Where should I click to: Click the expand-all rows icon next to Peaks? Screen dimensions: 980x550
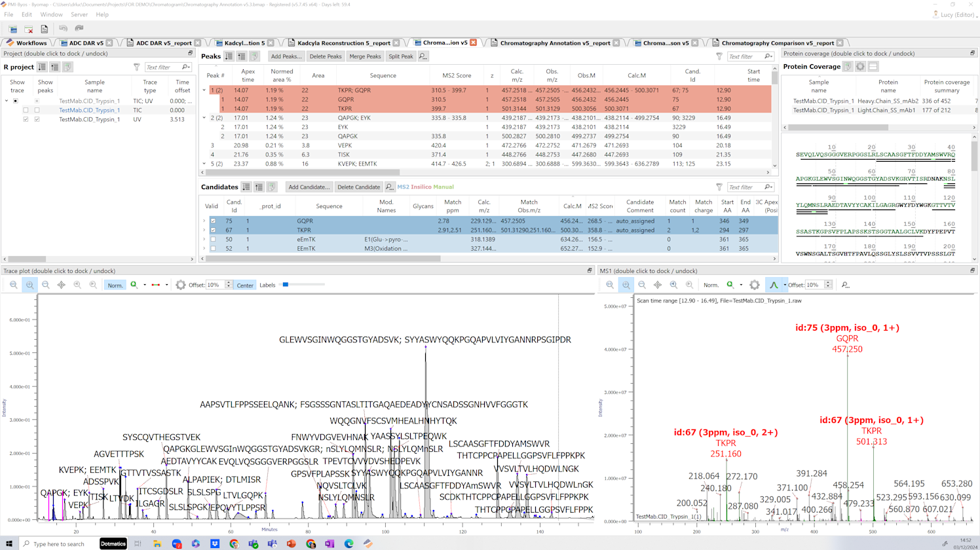click(229, 56)
